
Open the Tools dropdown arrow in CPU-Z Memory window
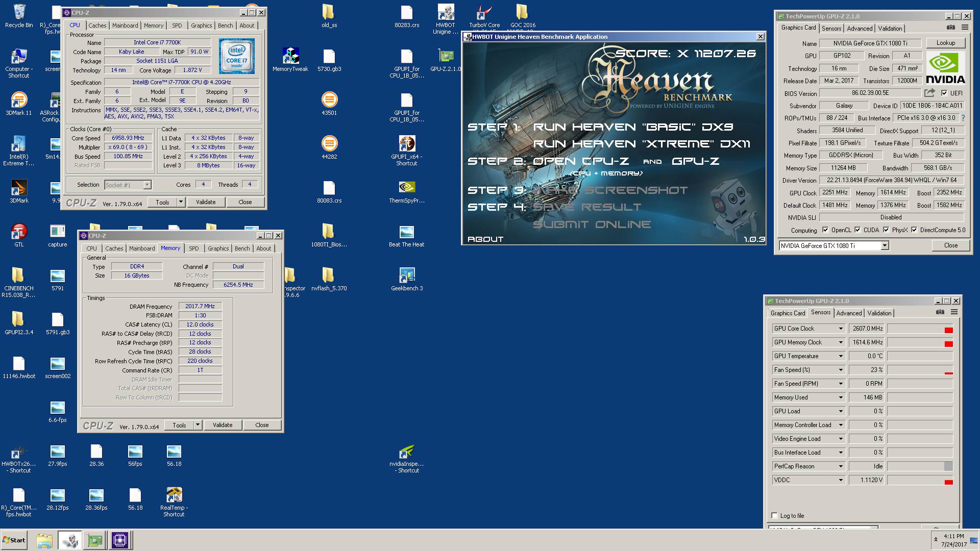198,425
